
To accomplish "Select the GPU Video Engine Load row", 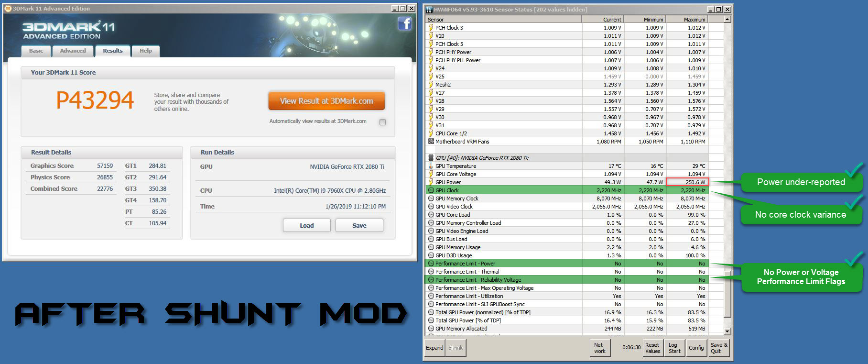I will pos(567,231).
